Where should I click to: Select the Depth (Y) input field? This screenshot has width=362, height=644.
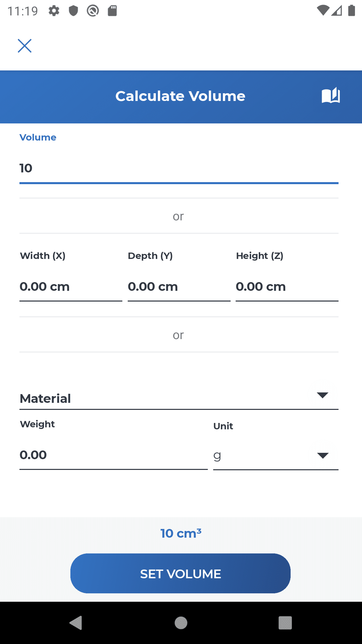pyautogui.click(x=179, y=287)
